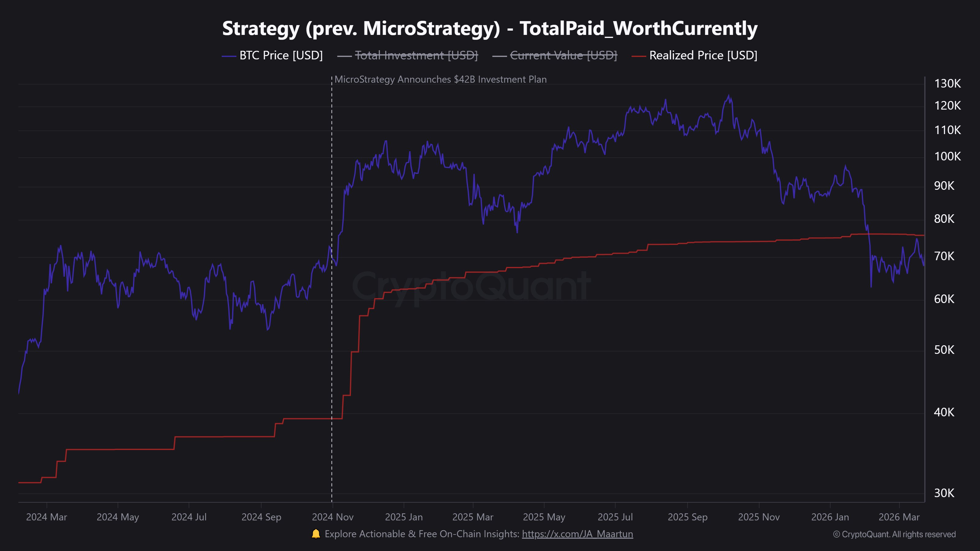This screenshot has width=980, height=551.
Task: Click the bell icon beside Explore Actionable
Action: (316, 534)
